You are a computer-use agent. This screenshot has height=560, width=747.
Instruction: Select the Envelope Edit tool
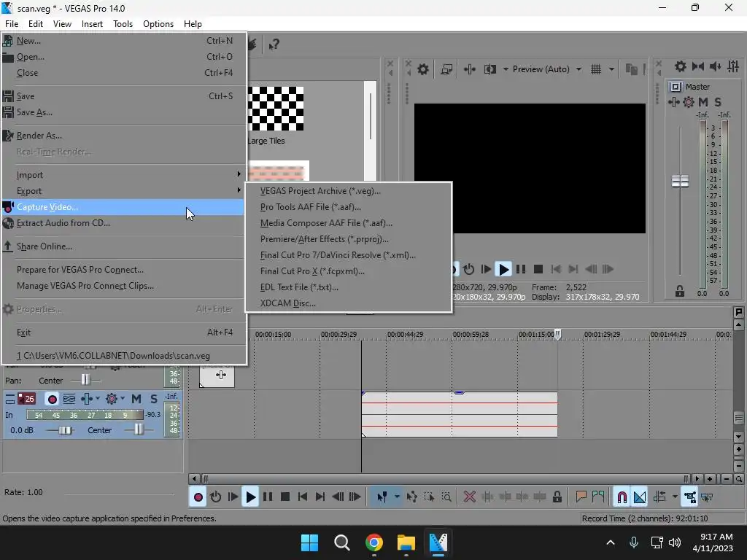(x=411, y=497)
